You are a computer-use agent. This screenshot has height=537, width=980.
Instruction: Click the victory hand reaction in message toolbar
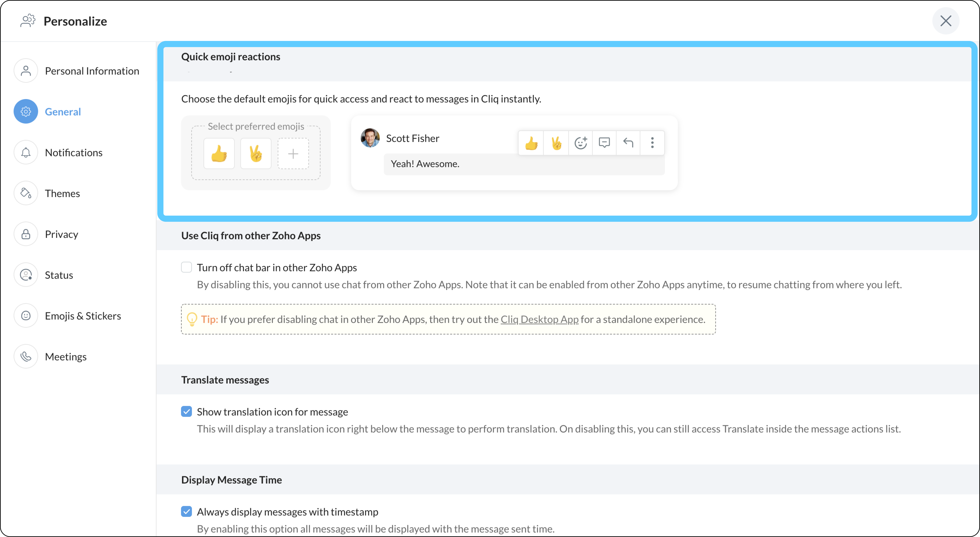point(556,143)
